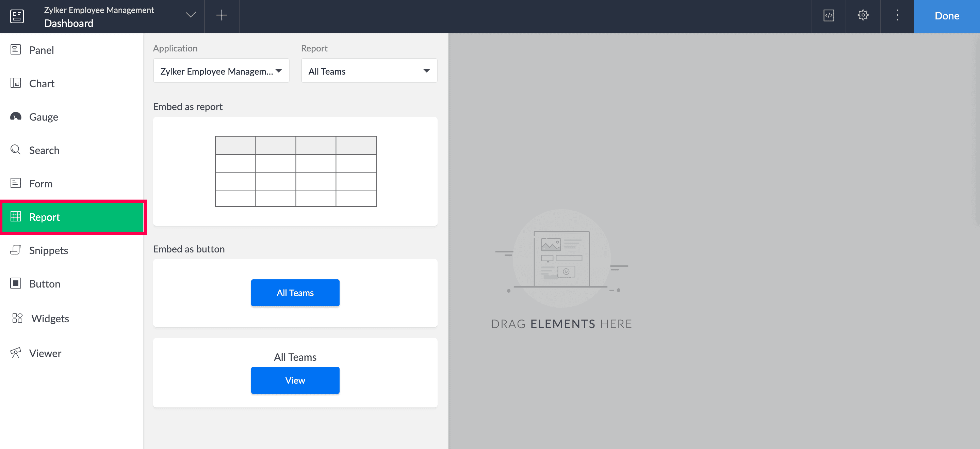Click the page icon in the header
Screen dimensions: 980x449
click(17, 16)
